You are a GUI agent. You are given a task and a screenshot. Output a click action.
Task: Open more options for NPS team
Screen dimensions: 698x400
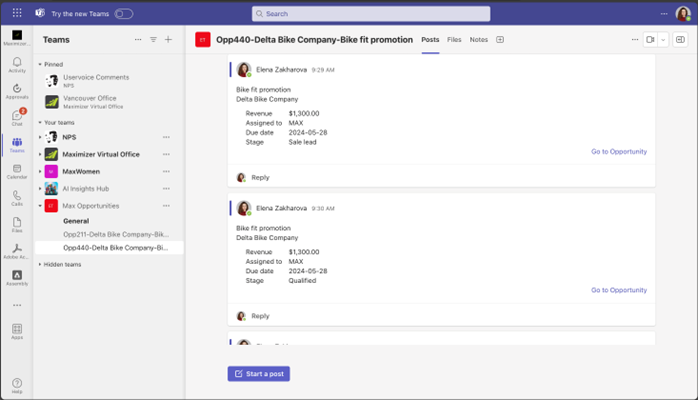pyautogui.click(x=166, y=137)
